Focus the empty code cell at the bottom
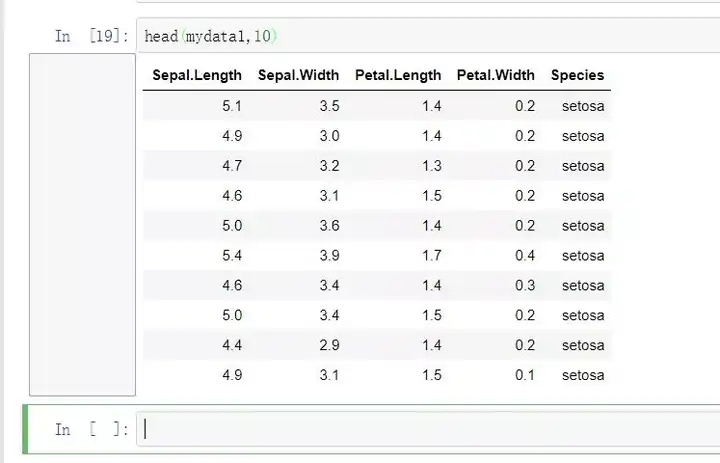 (x=420, y=429)
